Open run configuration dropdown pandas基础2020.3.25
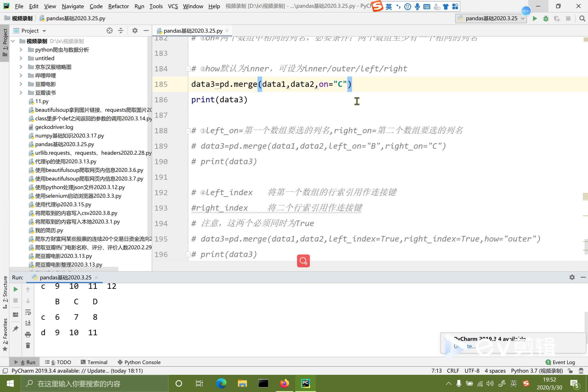The height and width of the screenshot is (392, 588). (x=491, y=18)
